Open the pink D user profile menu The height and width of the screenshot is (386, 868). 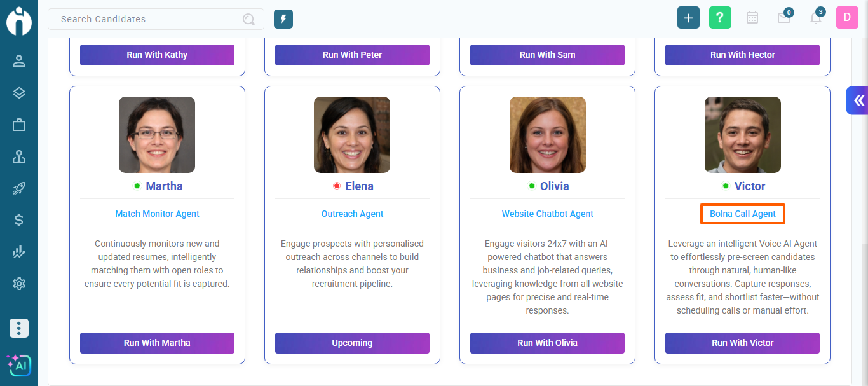(x=847, y=18)
